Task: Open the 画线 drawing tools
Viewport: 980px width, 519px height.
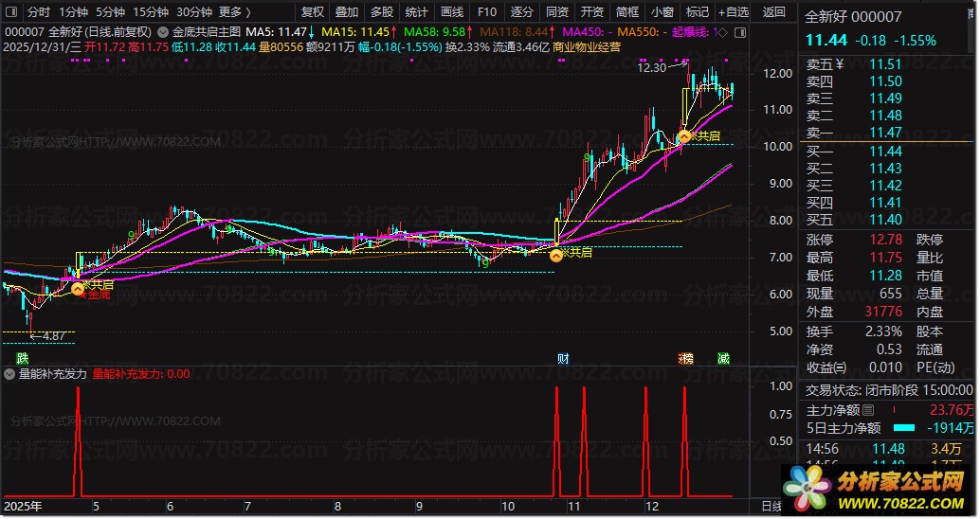Action: point(452,12)
